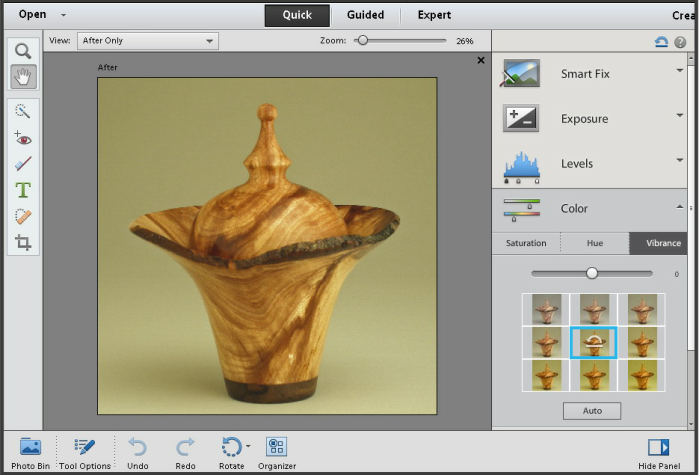The height and width of the screenshot is (475, 700).
Task: Select the Zoom tool
Action: pyautogui.click(x=22, y=51)
